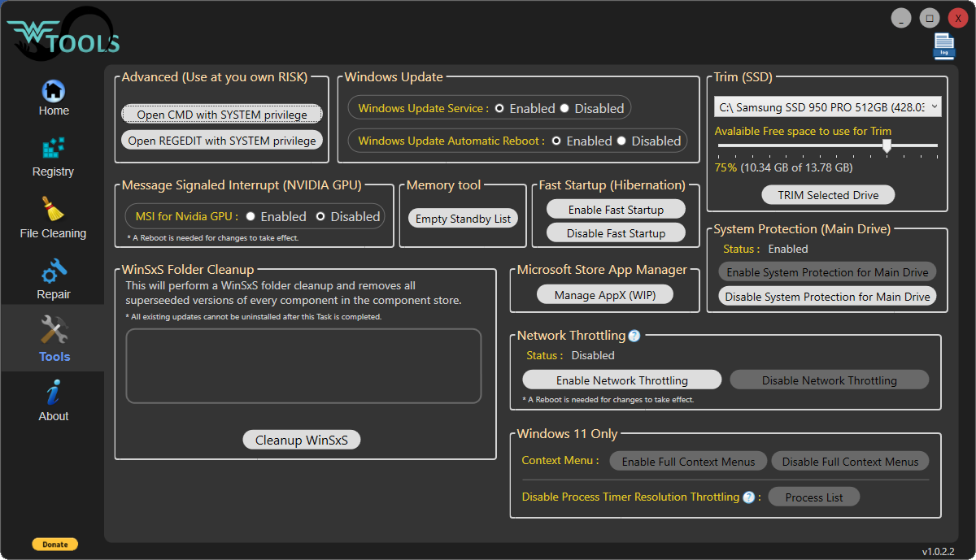Click Enable Fast Startup
Image resolution: width=976 pixels, height=560 pixels.
[616, 210]
